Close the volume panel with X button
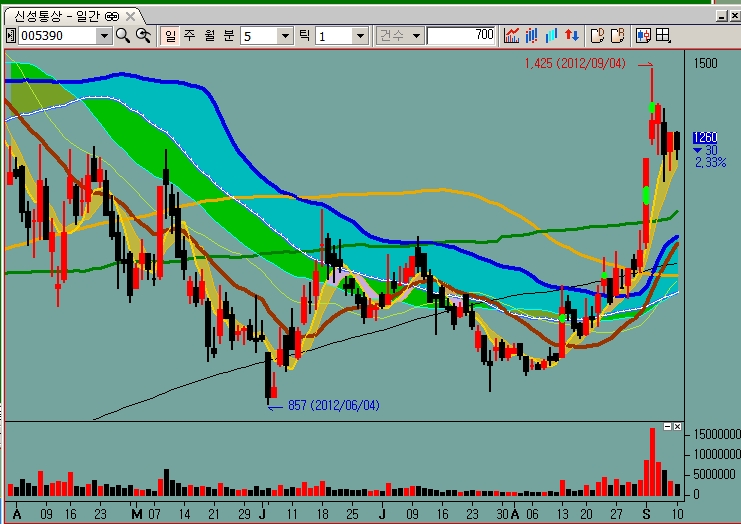741x524 pixels. click(677, 427)
